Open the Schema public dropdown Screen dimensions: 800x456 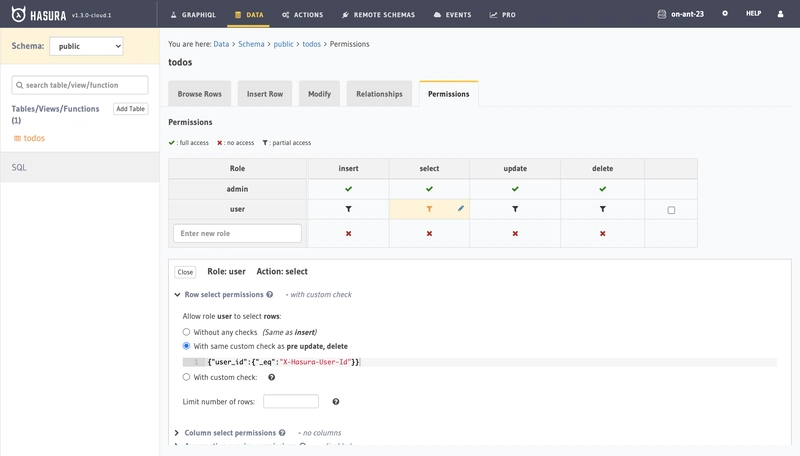click(86, 46)
